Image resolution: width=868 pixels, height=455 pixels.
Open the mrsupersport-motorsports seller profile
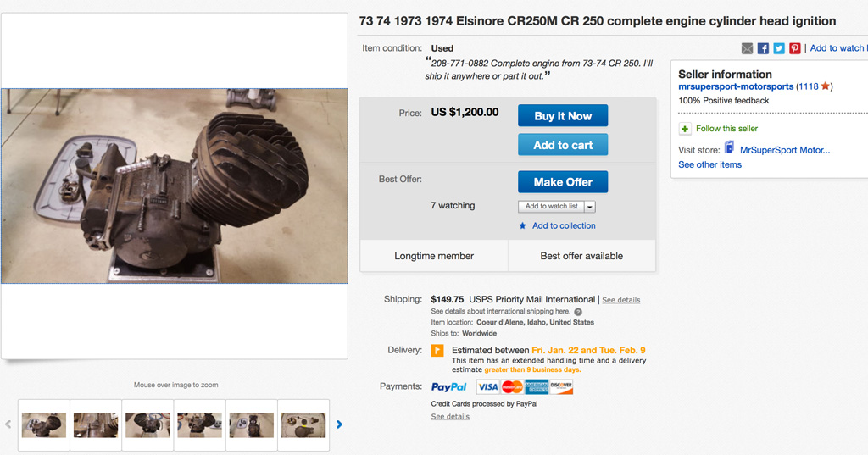pos(736,86)
